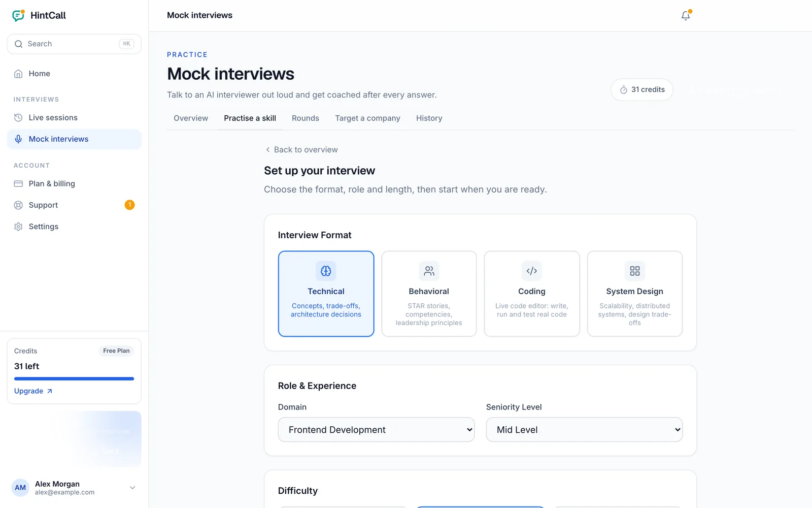
Task: Open the History tab
Action: tap(429, 118)
